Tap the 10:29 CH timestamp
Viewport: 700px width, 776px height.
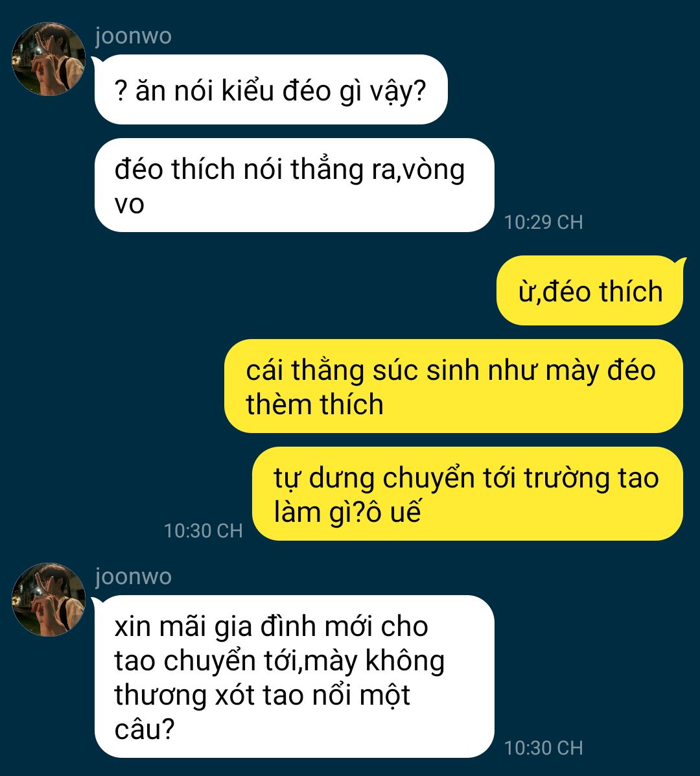pos(543,222)
